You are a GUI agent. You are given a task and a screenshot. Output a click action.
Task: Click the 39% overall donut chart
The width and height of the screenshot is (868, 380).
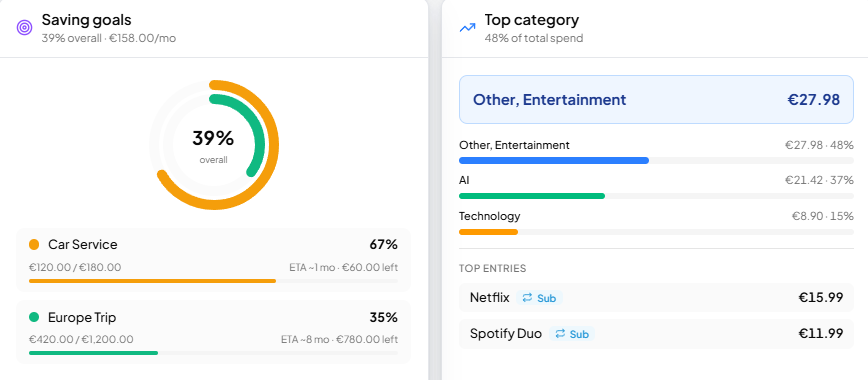[x=213, y=145]
